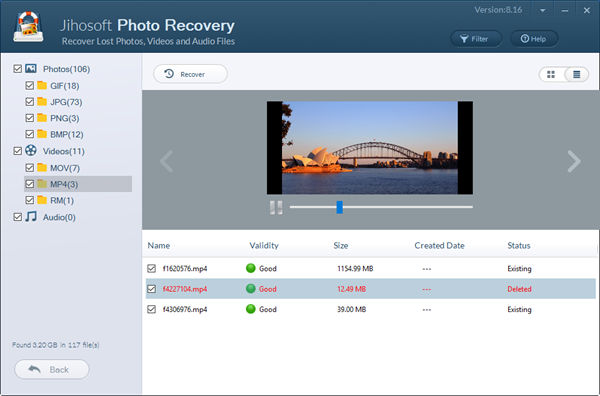The width and height of the screenshot is (600, 396).
Task: Select the Audio music note icon
Action: (31, 217)
